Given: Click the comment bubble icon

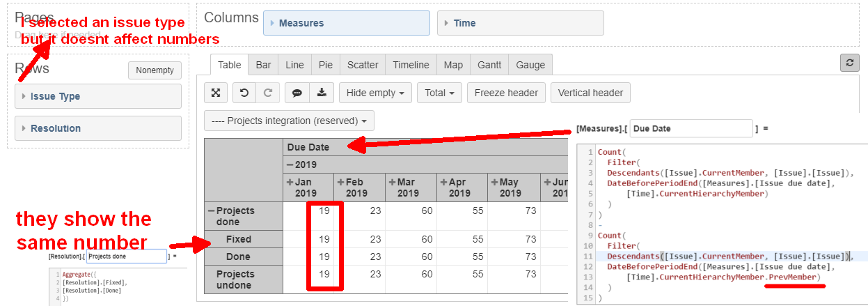Looking at the screenshot, I should click(x=297, y=93).
